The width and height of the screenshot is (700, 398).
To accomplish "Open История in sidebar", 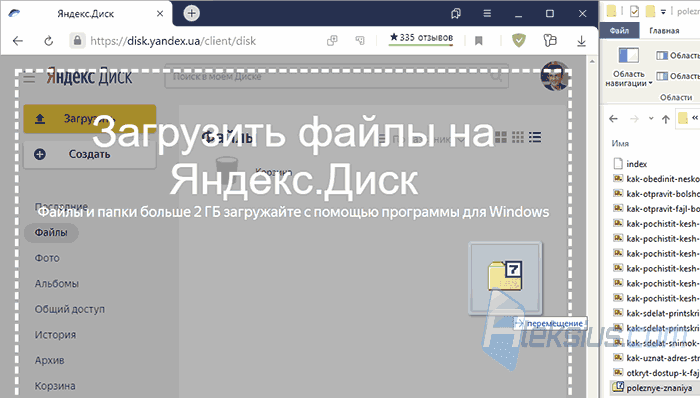I will click(x=55, y=335).
